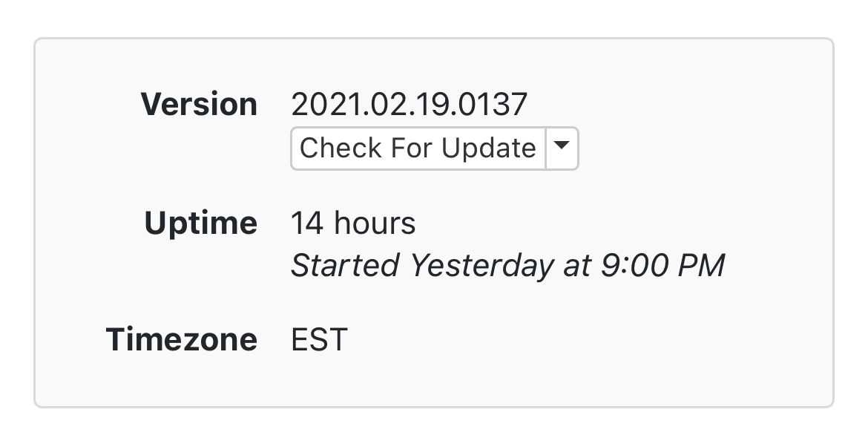Click the bold Uptime label

[x=201, y=223]
